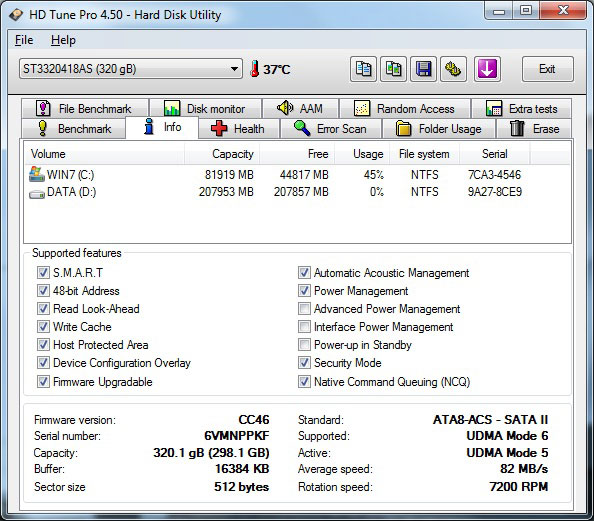Image resolution: width=594 pixels, height=521 pixels.
Task: Click the copy text to clipboard icon
Action: coord(363,69)
